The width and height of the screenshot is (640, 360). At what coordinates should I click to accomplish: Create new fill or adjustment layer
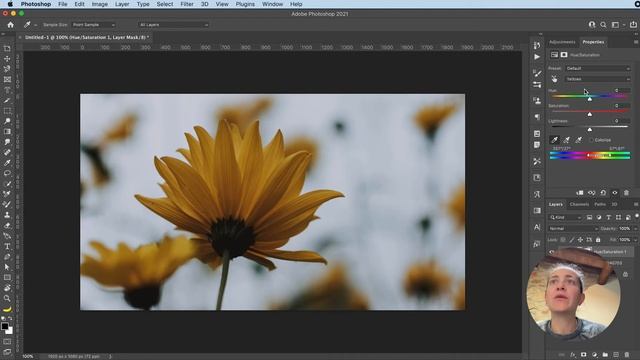595,355
